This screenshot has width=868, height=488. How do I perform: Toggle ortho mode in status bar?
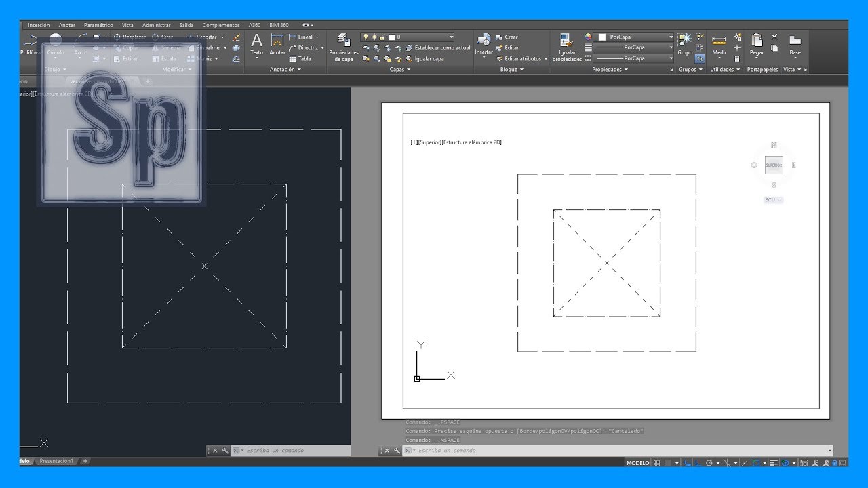pos(698,463)
